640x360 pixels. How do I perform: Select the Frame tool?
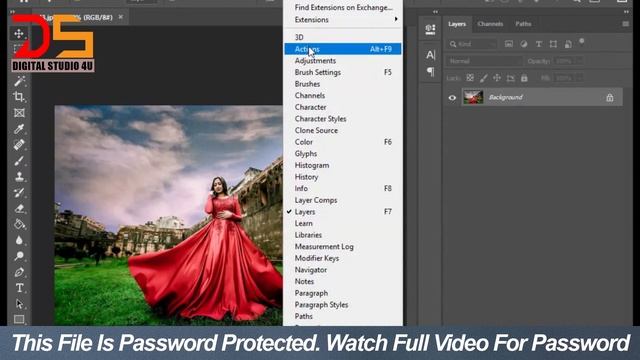[19, 113]
